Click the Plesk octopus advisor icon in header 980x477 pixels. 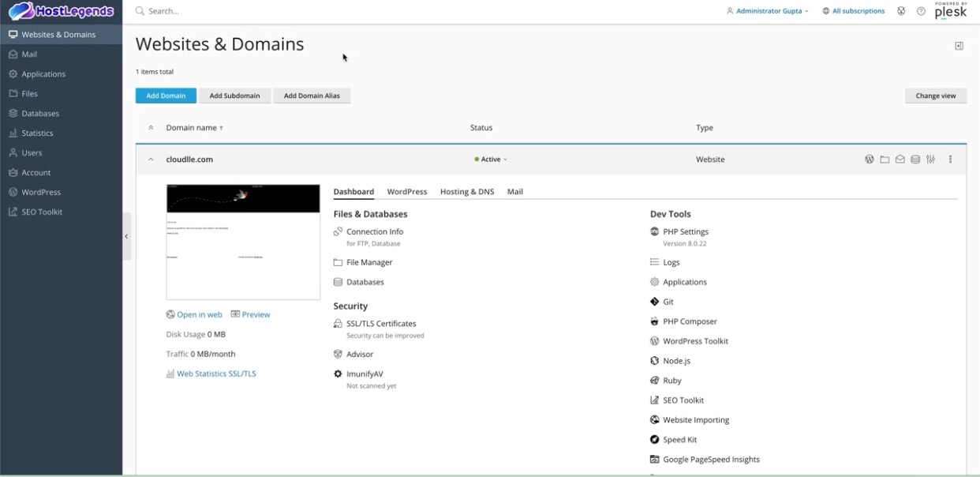pos(901,11)
